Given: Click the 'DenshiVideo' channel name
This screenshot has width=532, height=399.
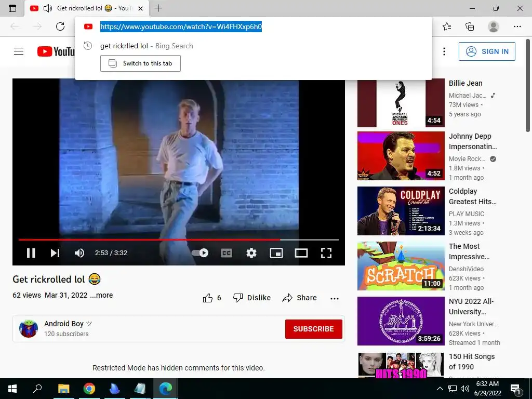Looking at the screenshot, I should coord(466,269).
